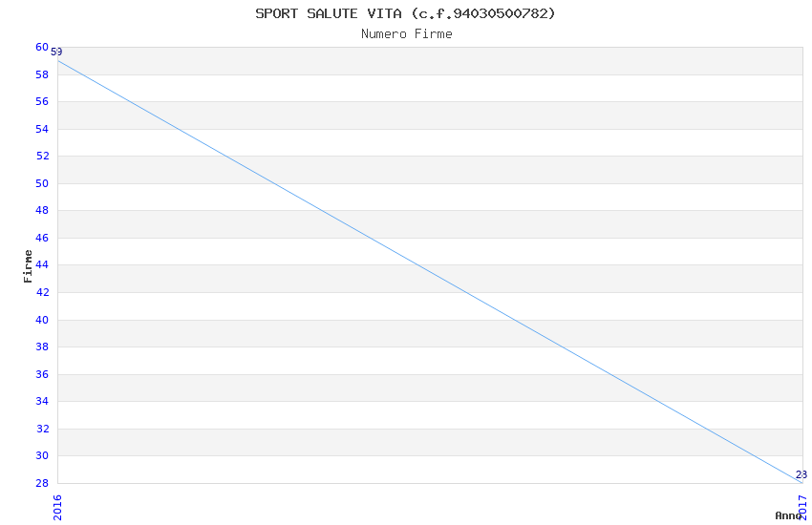Click the Anno x-axis label
Viewport: 812px width, 525px height.
[x=788, y=515]
